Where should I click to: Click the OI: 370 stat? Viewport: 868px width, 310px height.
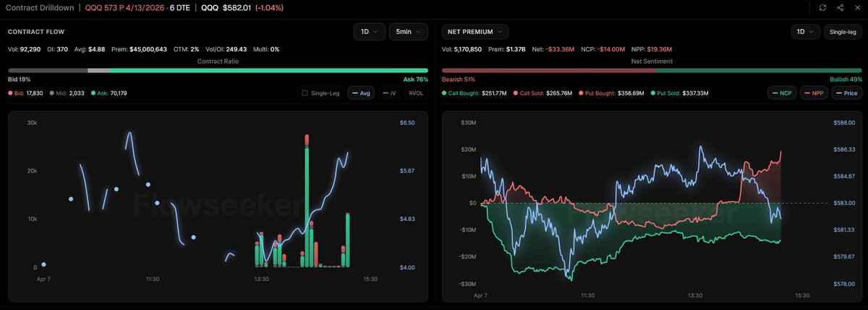(x=58, y=49)
